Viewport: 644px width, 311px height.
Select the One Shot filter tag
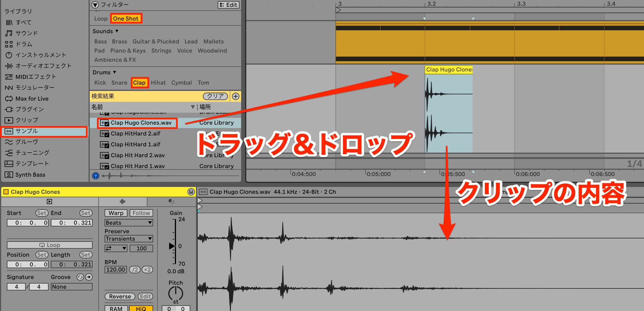tap(126, 19)
